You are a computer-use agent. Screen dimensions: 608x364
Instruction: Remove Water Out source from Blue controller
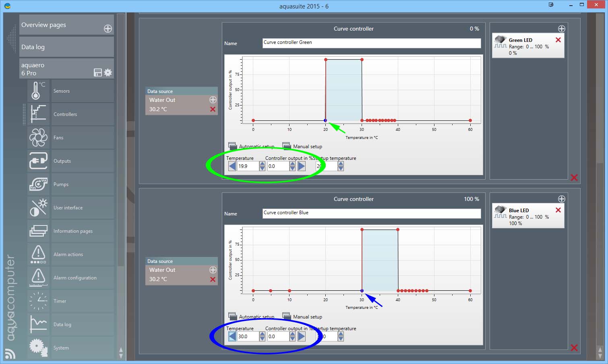point(213,279)
